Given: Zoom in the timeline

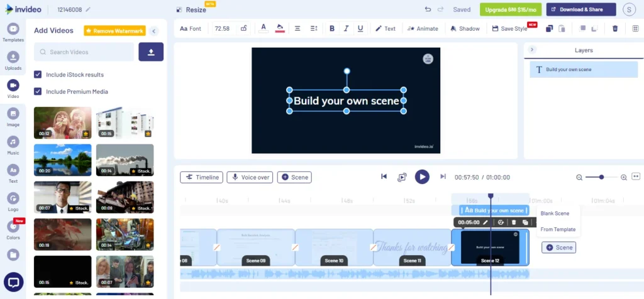Looking at the screenshot, I should pyautogui.click(x=623, y=177).
